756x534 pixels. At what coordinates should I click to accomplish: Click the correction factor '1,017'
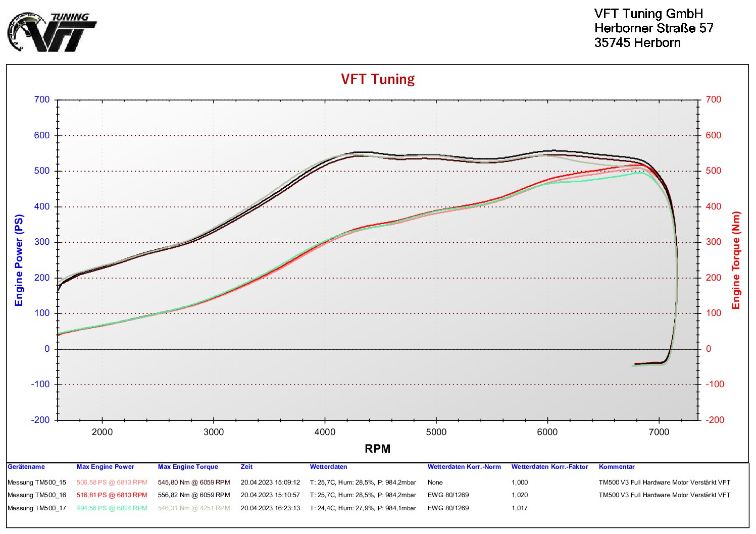520,508
